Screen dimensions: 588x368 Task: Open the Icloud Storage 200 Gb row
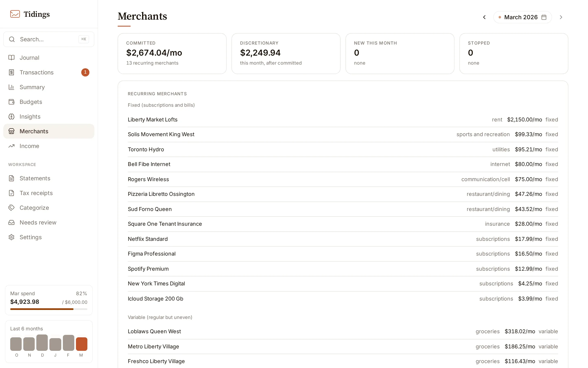point(343,299)
